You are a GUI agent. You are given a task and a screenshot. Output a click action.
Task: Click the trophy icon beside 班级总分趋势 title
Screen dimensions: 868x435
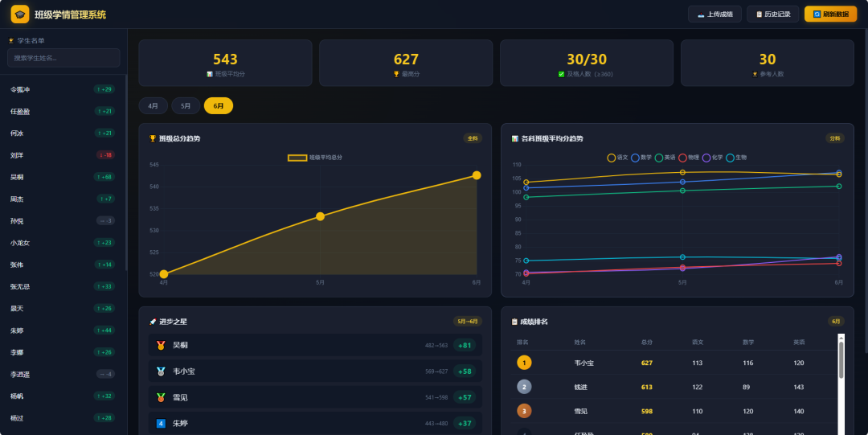(153, 138)
